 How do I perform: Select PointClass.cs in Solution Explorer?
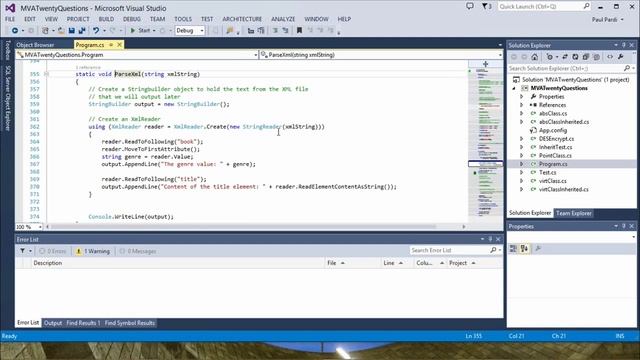555,156
